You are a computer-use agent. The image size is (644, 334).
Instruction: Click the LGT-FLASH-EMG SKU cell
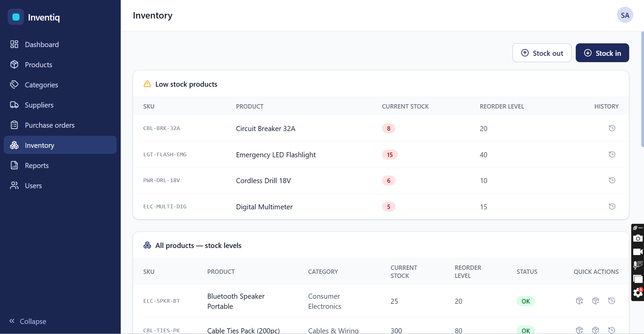(x=165, y=155)
